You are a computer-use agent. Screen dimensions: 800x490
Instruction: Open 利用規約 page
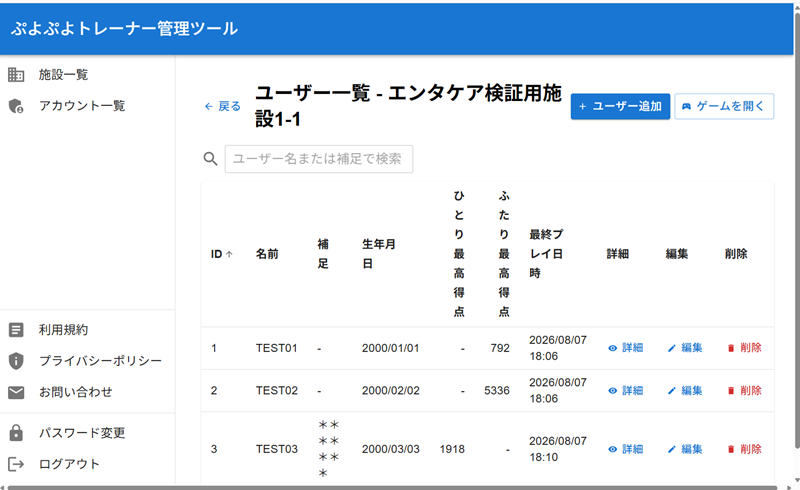point(63,330)
